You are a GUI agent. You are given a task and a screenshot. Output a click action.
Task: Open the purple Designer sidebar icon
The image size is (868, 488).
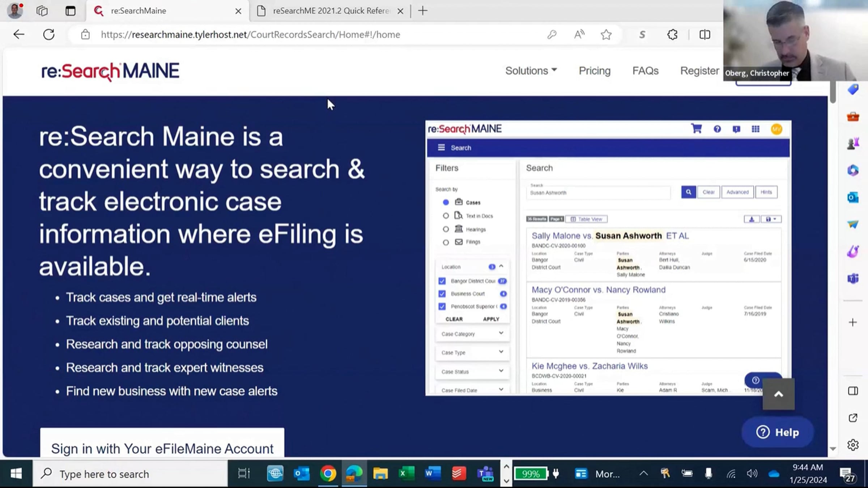853,251
